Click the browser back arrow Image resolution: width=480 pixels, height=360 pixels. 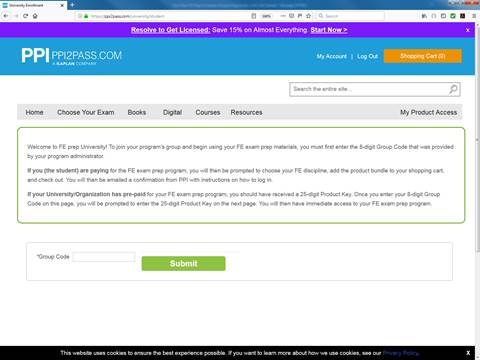(x=6, y=16)
